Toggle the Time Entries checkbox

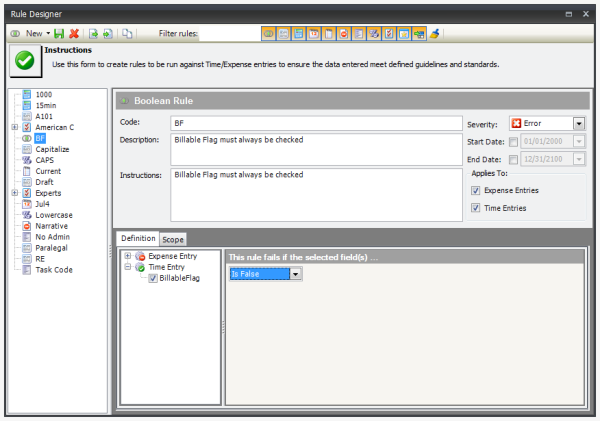(x=475, y=208)
